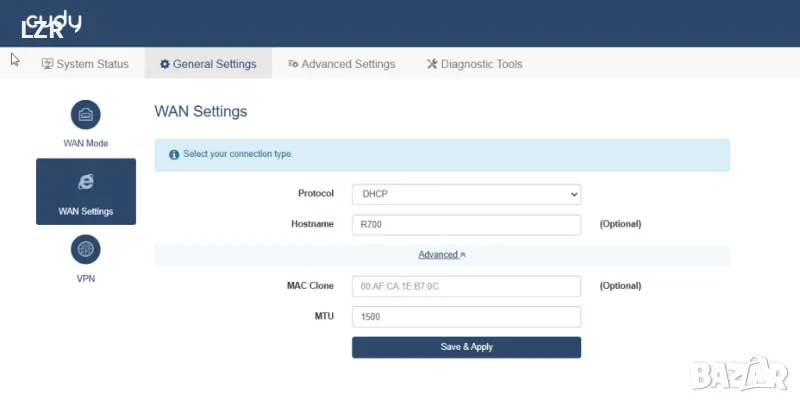Click the info icon in the blue banner
Screen dimensions: 800x403
(x=174, y=155)
